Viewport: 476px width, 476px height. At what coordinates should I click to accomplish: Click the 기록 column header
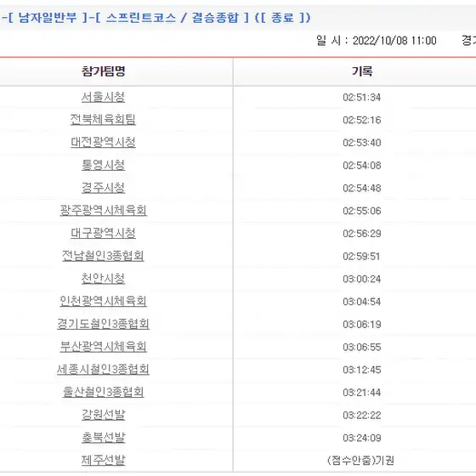362,71
